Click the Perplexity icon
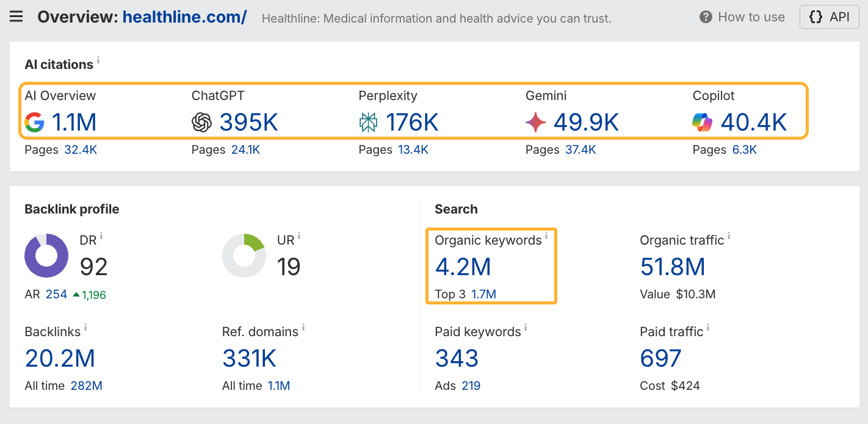 coord(369,123)
